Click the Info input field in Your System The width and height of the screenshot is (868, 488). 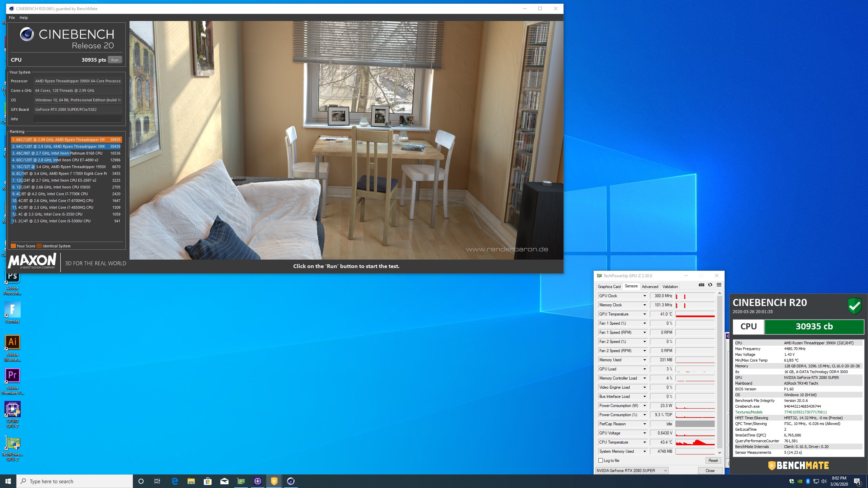pyautogui.click(x=78, y=119)
